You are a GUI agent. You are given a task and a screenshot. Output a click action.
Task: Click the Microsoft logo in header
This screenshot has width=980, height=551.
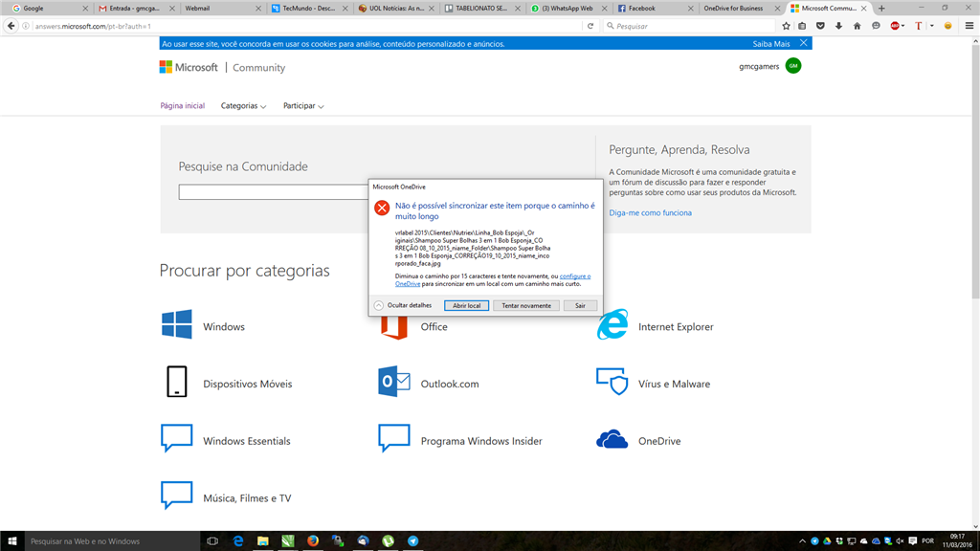click(x=189, y=67)
